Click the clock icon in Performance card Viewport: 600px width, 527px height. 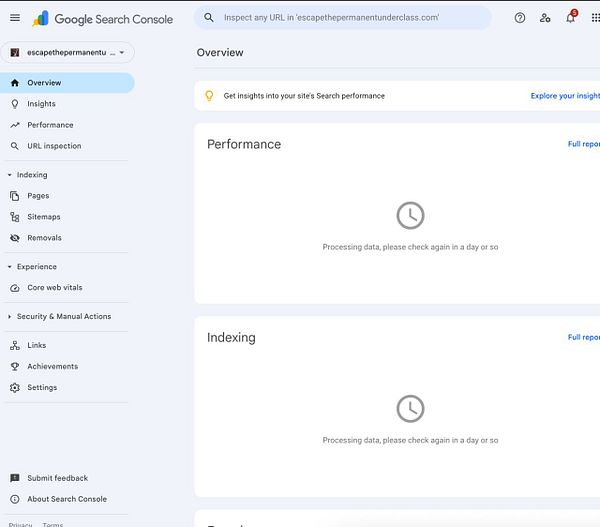coord(410,215)
